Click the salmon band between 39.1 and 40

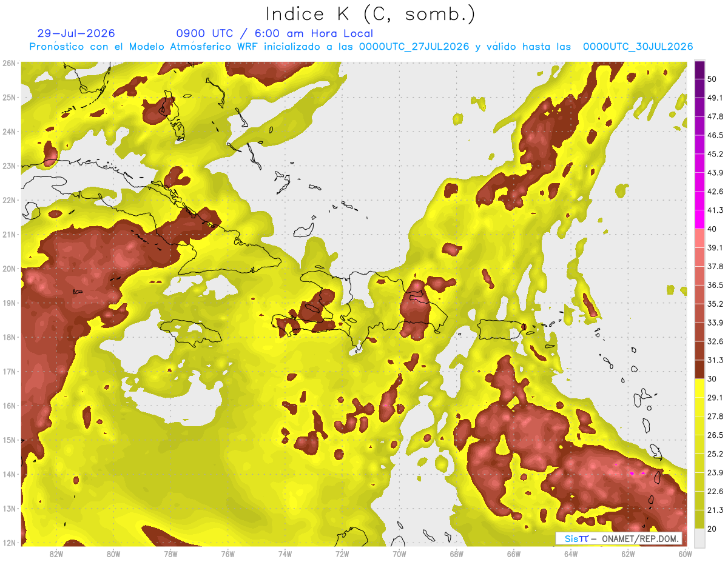coord(699,238)
